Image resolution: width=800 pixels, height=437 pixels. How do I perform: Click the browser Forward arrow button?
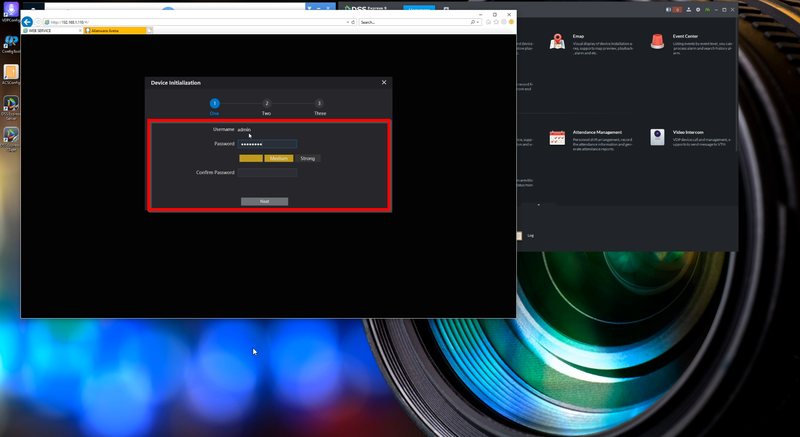click(38, 22)
